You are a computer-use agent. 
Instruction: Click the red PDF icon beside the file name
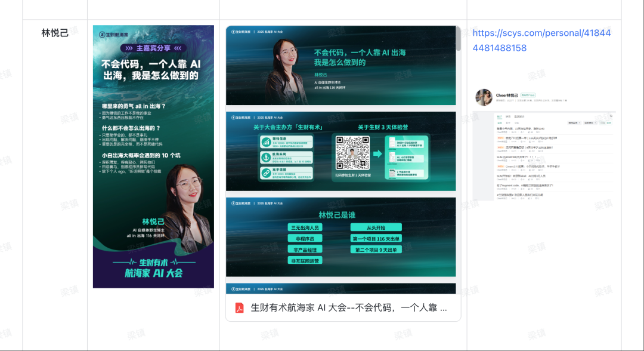pyautogui.click(x=240, y=308)
